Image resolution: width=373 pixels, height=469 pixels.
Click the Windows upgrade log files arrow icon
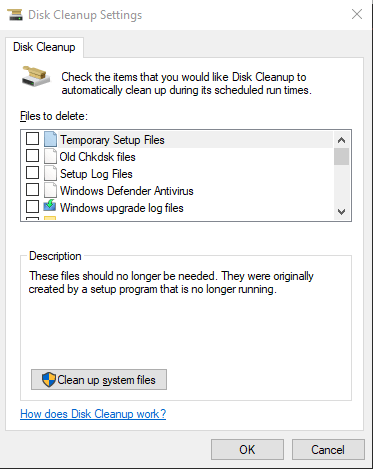click(50, 205)
